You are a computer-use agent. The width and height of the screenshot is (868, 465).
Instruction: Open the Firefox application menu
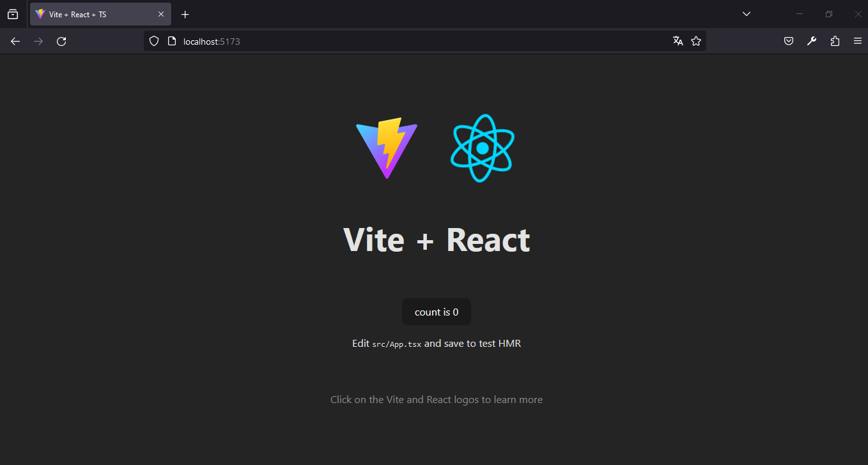pos(858,40)
